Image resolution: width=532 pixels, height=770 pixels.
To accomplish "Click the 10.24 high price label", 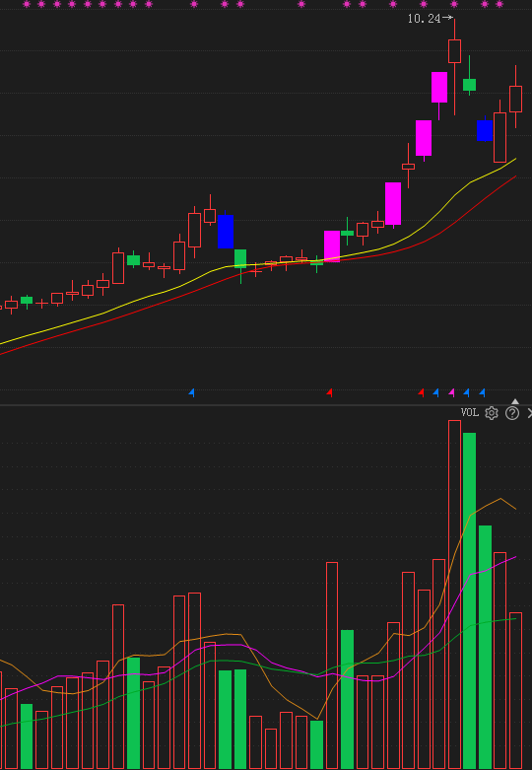I will pyautogui.click(x=424, y=19).
